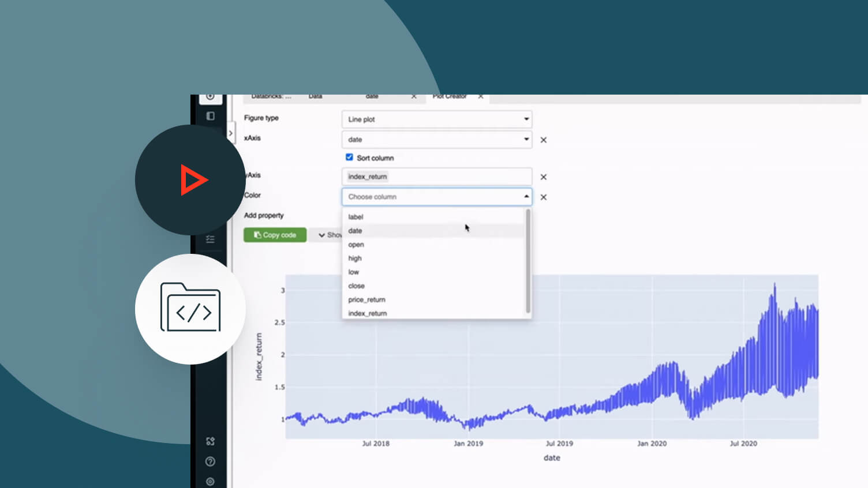Toggle the Sort column checkbox
The height and width of the screenshot is (488, 868).
point(349,157)
